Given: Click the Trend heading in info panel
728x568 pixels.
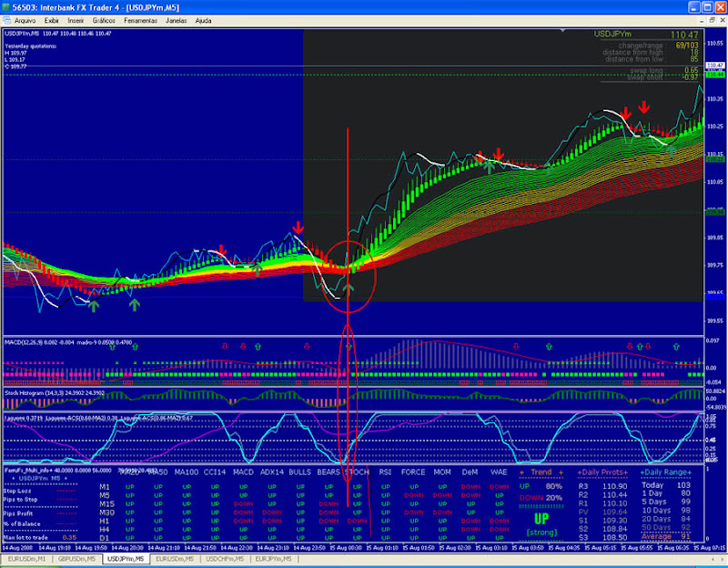Looking at the screenshot, I should tap(541, 472).
